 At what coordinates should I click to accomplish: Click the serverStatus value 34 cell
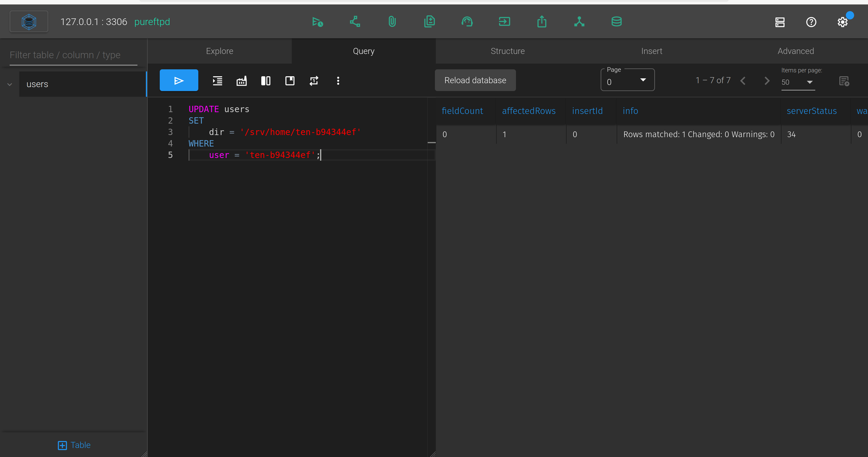pyautogui.click(x=816, y=134)
